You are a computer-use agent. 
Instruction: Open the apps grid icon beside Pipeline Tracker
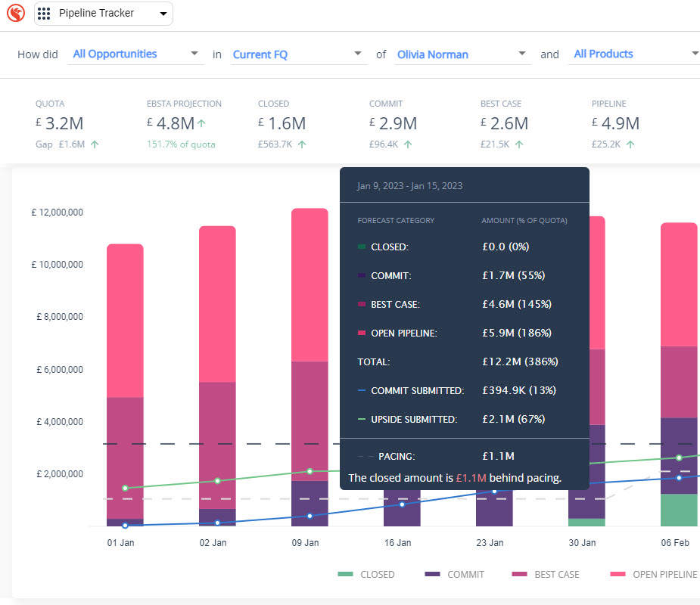42,13
